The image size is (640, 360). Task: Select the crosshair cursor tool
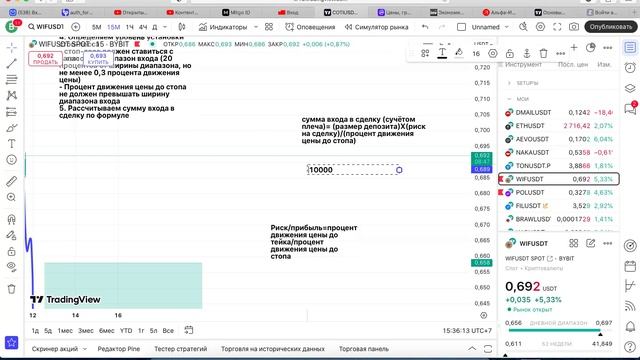click(11, 47)
